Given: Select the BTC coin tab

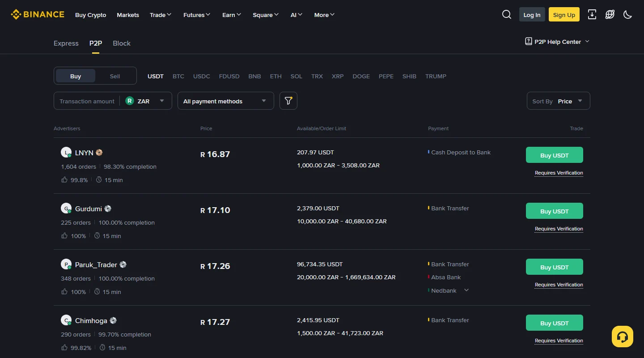Looking at the screenshot, I should 178,76.
